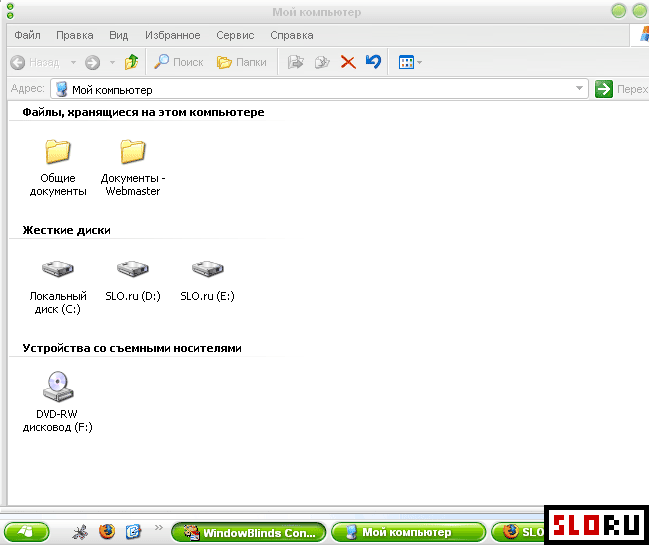Viewport: 649px width, 545px height.
Task: Click the Back navigation arrow
Action: point(18,62)
